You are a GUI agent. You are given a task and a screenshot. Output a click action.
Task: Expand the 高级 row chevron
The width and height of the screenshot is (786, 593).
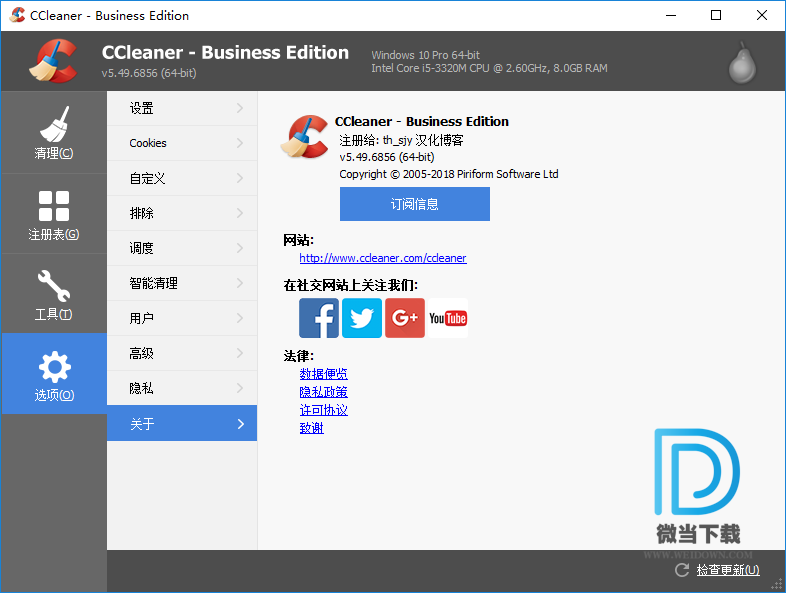pyautogui.click(x=240, y=353)
